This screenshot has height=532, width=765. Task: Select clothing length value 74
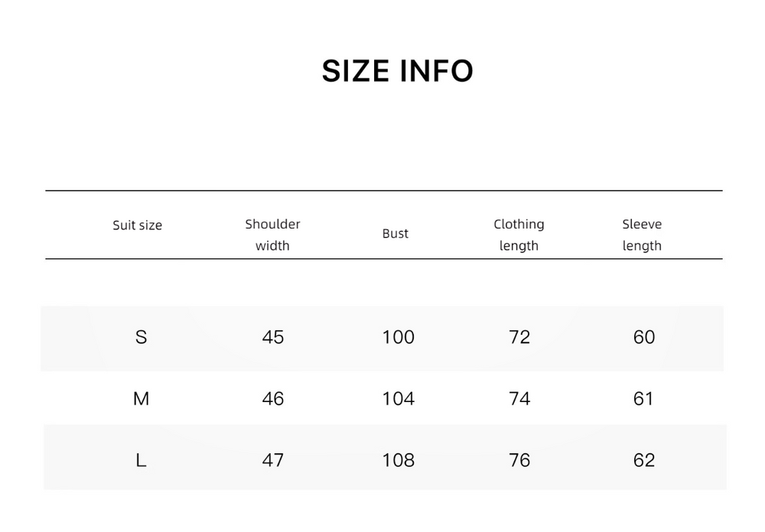(x=519, y=399)
